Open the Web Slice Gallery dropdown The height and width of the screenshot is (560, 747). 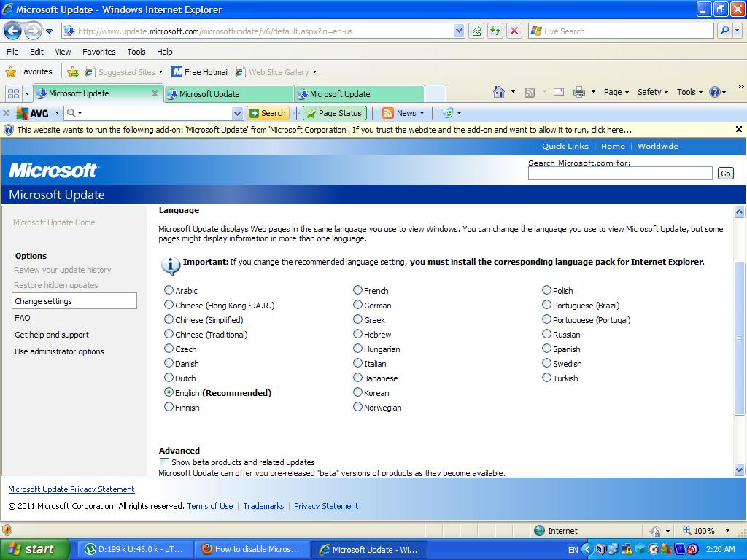point(314,72)
